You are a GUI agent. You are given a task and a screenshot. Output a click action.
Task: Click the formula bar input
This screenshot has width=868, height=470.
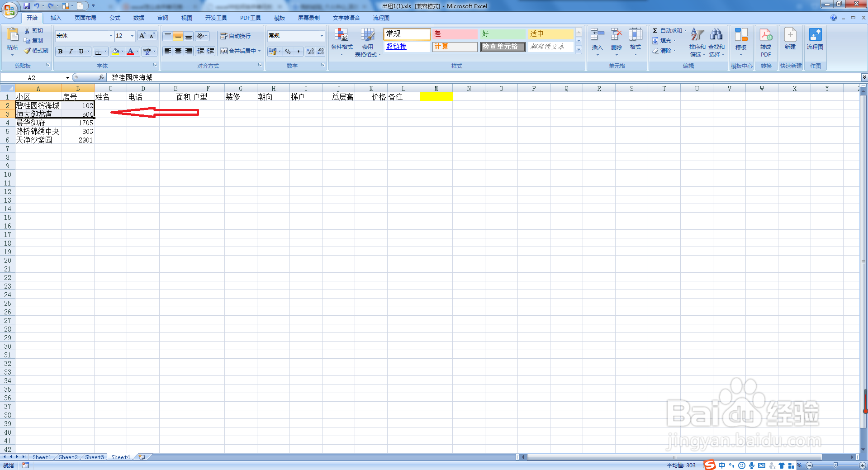point(484,78)
